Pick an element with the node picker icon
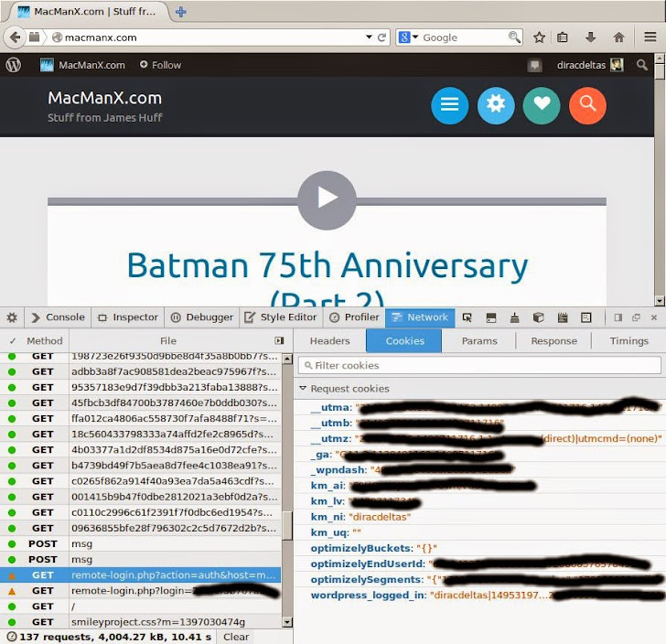Image resolution: width=666 pixels, height=644 pixels. click(467, 317)
